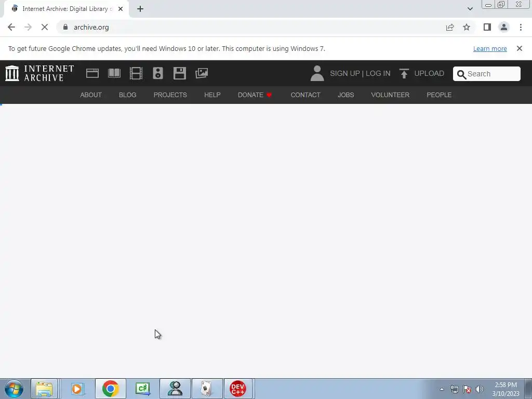This screenshot has width=532, height=399.
Task: Open the Images icon
Action: click(x=202, y=73)
